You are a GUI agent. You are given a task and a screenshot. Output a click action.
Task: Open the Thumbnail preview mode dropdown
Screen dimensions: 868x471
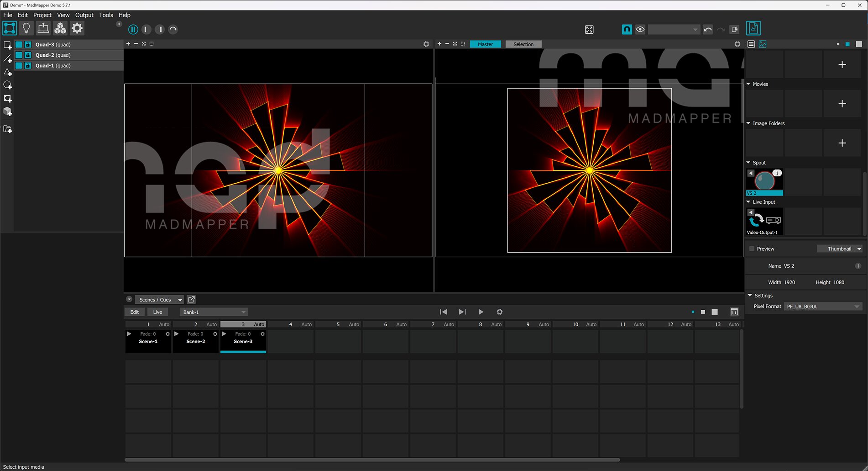[x=839, y=249]
